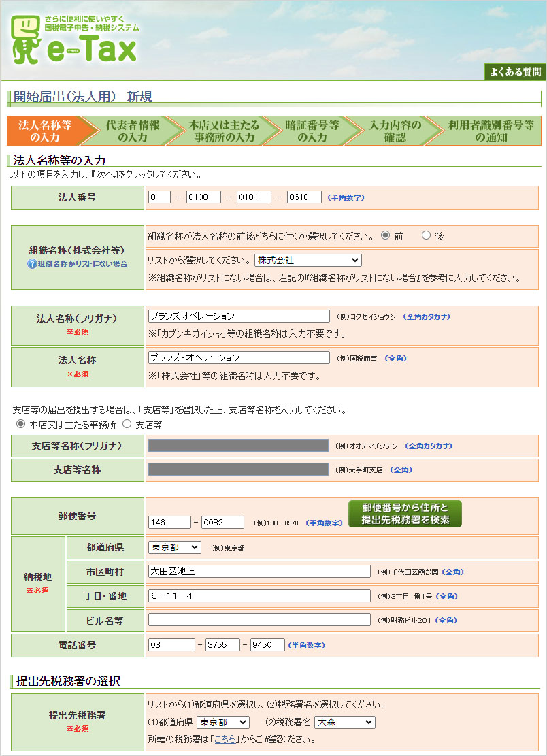Open the 税務署名 大森 dropdown

tap(344, 722)
